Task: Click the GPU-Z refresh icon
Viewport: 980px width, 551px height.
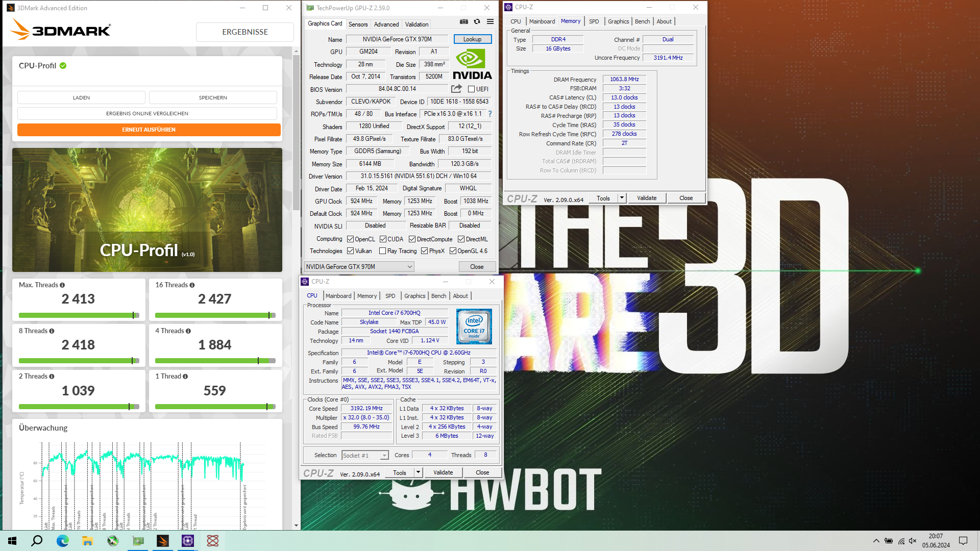Action: [477, 21]
